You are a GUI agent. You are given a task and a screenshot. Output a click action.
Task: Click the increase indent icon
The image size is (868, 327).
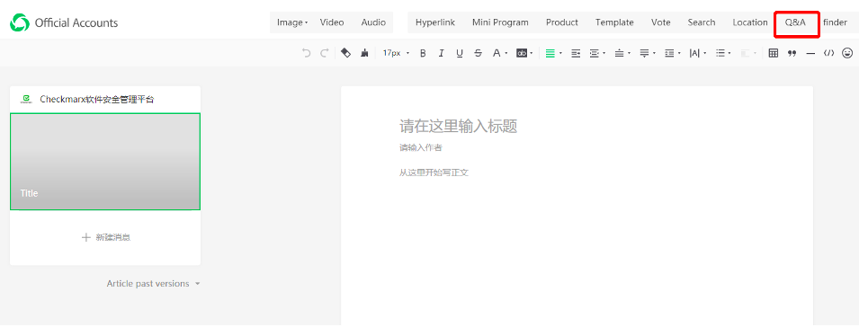[576, 53]
